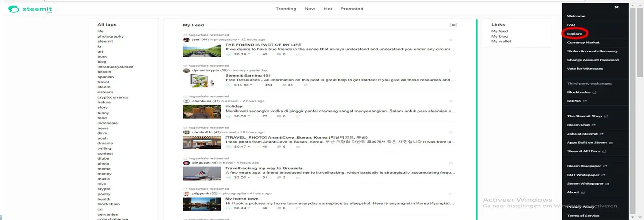This screenshot has height=220, width=644.
Task: Select Vote for Witnesses menu item
Action: pos(585,68)
